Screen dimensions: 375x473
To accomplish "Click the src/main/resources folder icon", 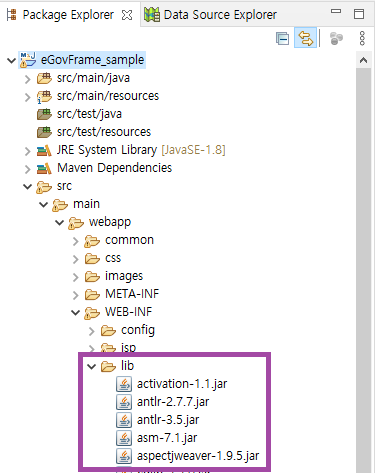I will (x=44, y=96).
